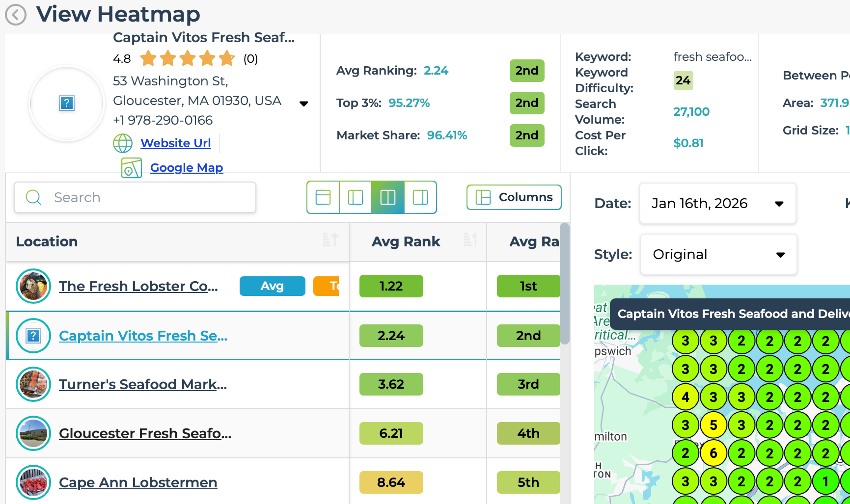The height and width of the screenshot is (504, 850).
Task: Click the phone number +1 978-290-0166
Action: coord(163,120)
